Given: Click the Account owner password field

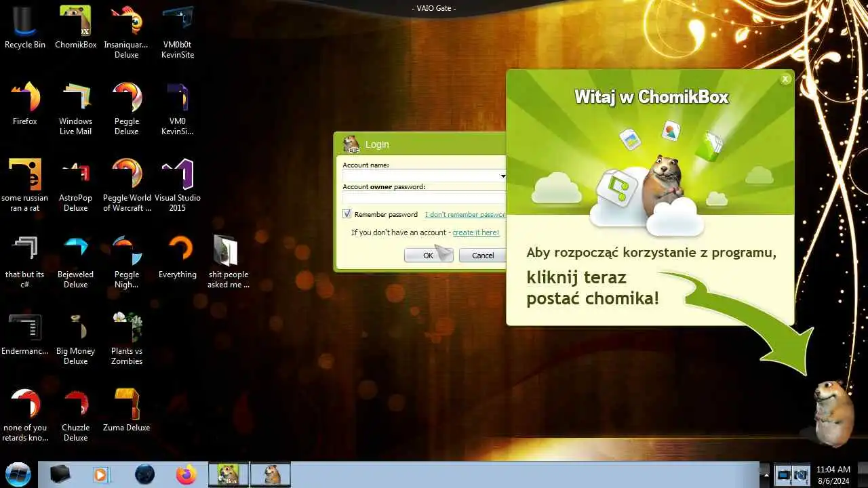Looking at the screenshot, I should (424, 197).
